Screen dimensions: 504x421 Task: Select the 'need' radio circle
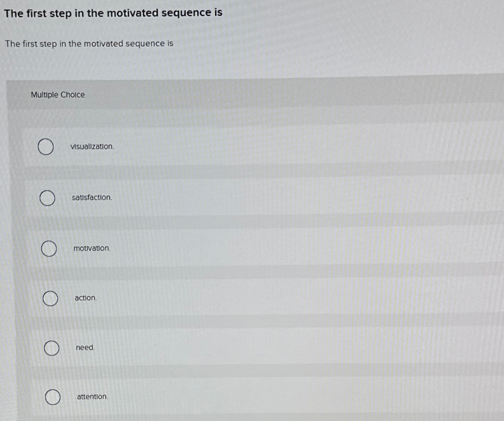pos(52,348)
